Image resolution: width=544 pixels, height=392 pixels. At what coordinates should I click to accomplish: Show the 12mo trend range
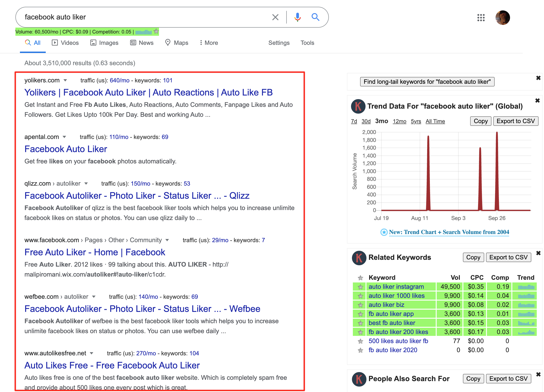click(x=400, y=121)
